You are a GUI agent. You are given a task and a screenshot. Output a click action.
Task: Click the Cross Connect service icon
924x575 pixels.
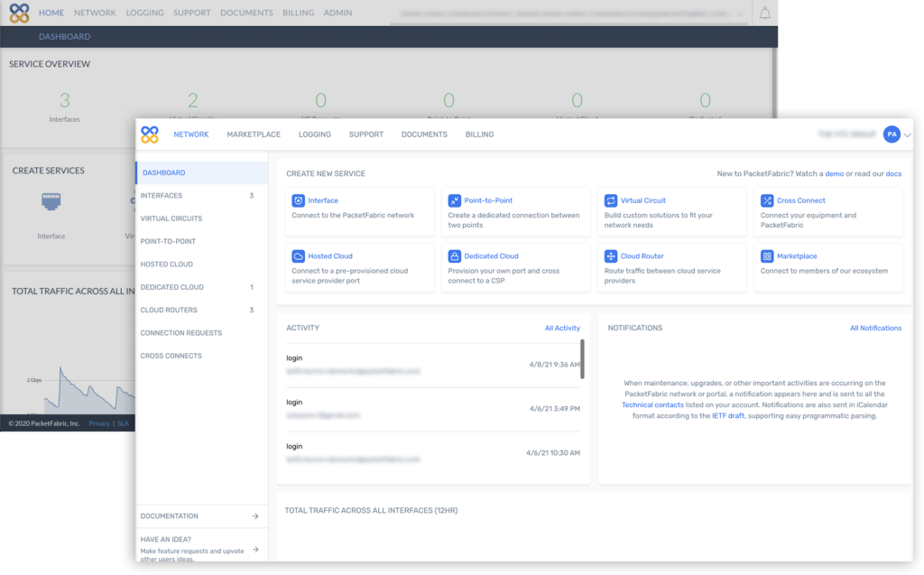[767, 200]
